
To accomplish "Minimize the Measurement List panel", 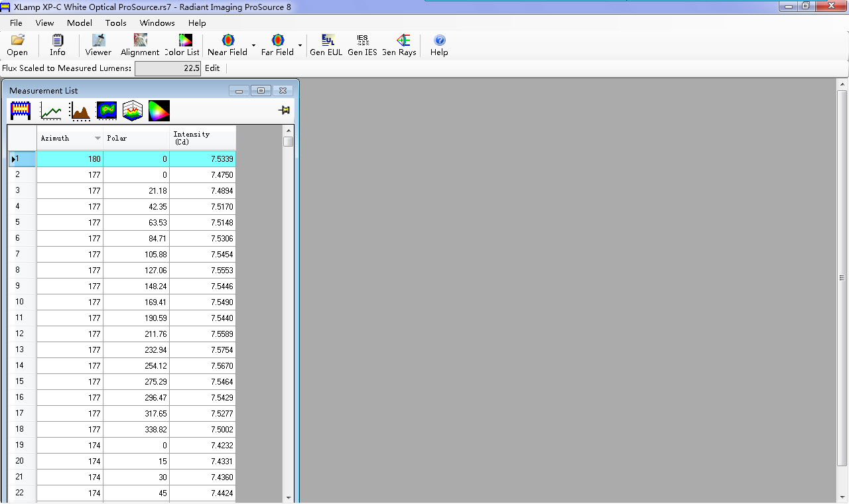I will (x=239, y=90).
